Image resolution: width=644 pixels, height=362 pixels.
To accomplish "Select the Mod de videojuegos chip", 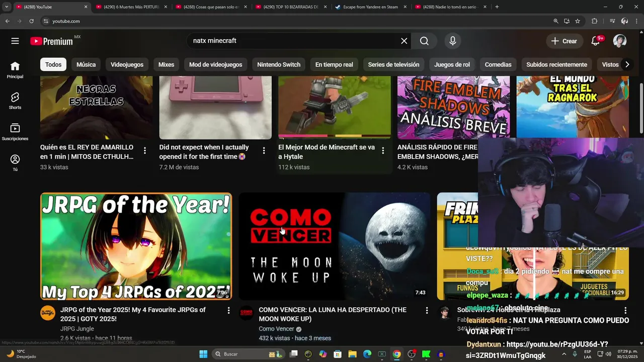I will pos(215,64).
